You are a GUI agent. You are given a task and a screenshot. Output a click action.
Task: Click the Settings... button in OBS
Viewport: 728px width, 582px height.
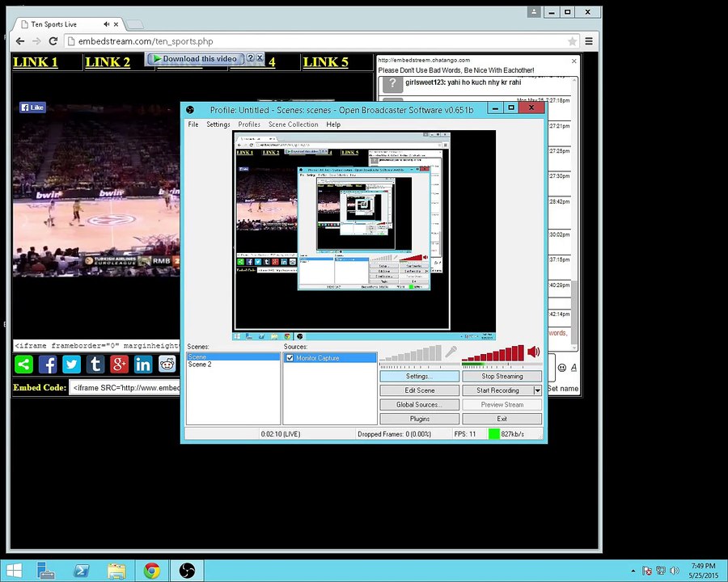[x=419, y=376]
